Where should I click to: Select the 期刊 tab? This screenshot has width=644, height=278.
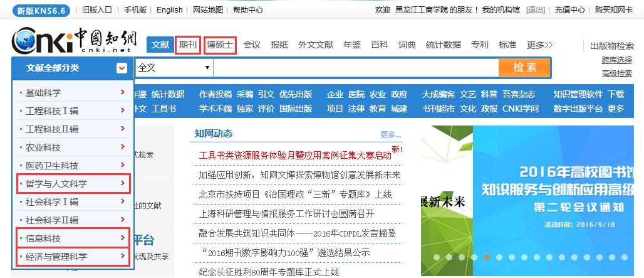click(188, 45)
